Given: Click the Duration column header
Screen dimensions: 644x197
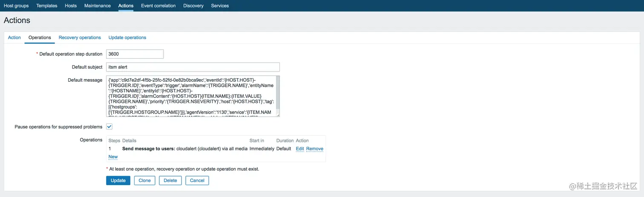Looking at the screenshot, I should pos(285,140).
